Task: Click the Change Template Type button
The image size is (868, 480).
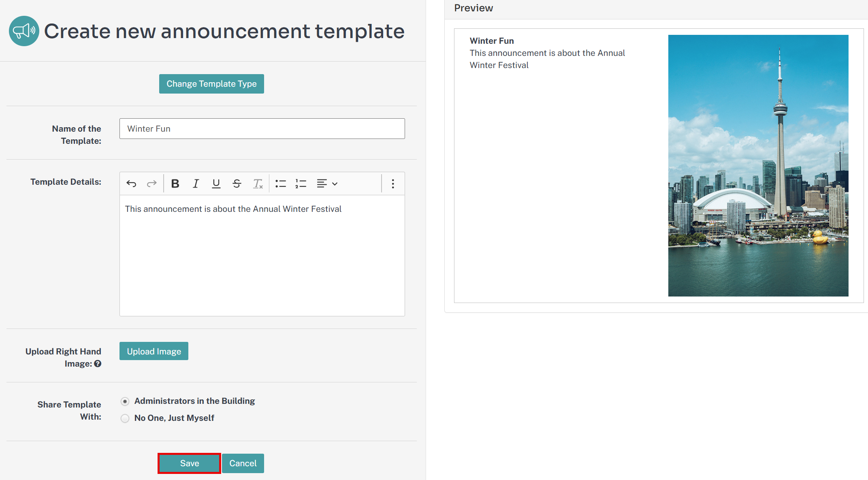Action: 211,84
